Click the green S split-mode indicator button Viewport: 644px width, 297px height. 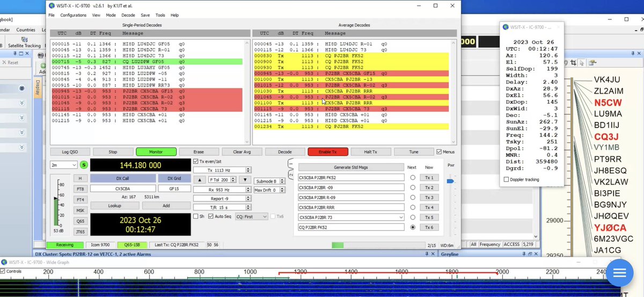pyautogui.click(x=84, y=165)
